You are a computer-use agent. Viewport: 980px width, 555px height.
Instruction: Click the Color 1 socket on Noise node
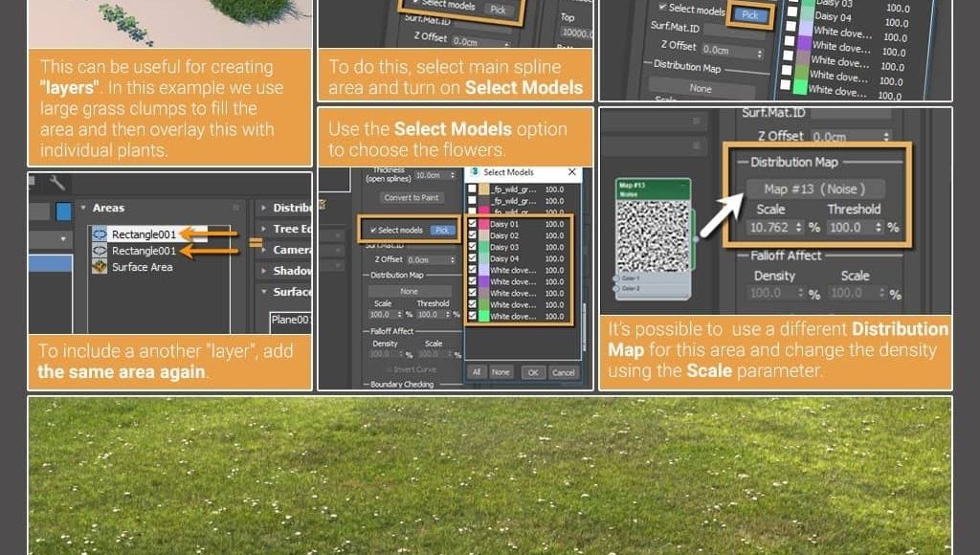[x=615, y=278]
